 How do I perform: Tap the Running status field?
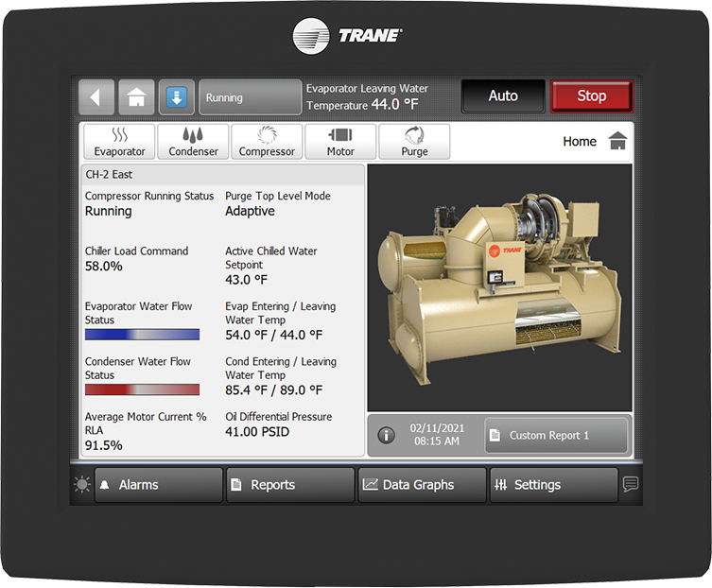click(251, 97)
